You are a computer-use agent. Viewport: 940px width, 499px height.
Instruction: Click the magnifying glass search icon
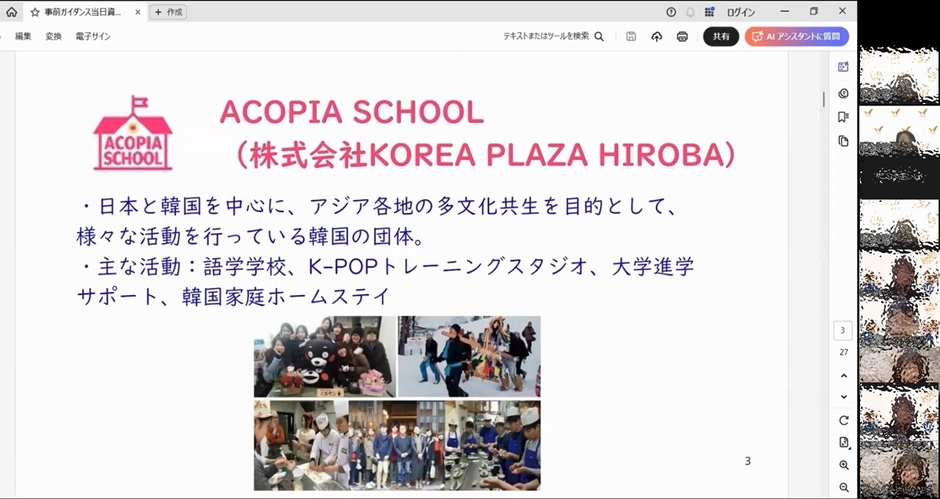pyautogui.click(x=599, y=37)
